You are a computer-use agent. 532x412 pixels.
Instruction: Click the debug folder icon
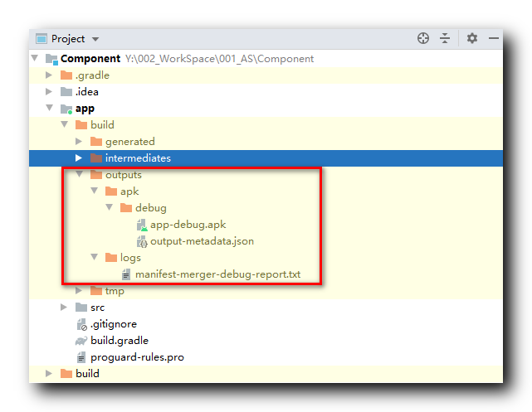coord(126,208)
